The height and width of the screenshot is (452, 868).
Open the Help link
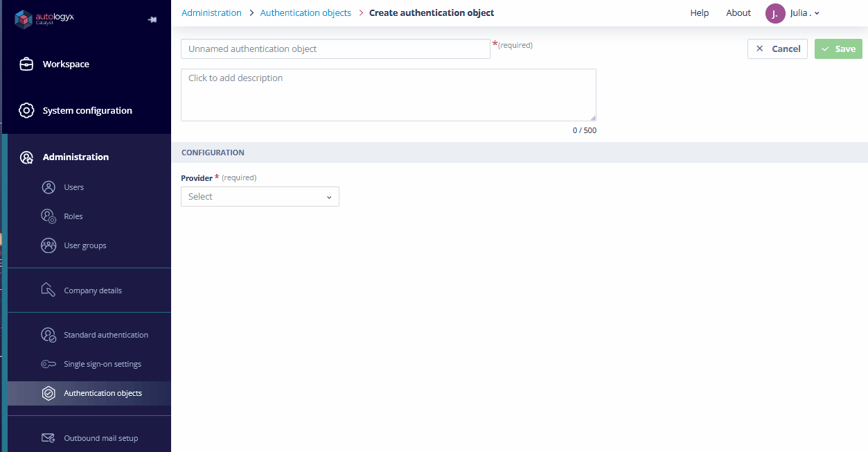coord(700,13)
